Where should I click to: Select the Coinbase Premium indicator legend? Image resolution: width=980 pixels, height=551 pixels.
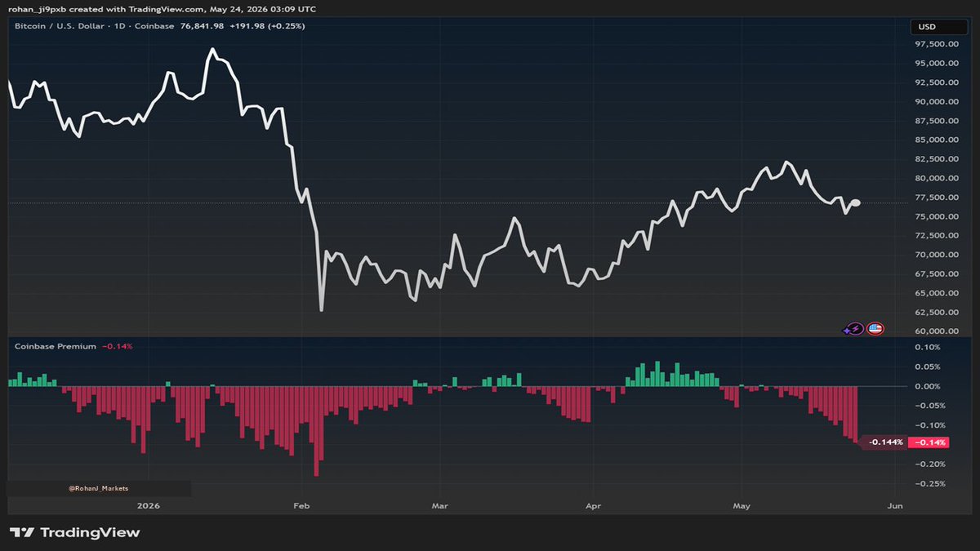pos(56,346)
